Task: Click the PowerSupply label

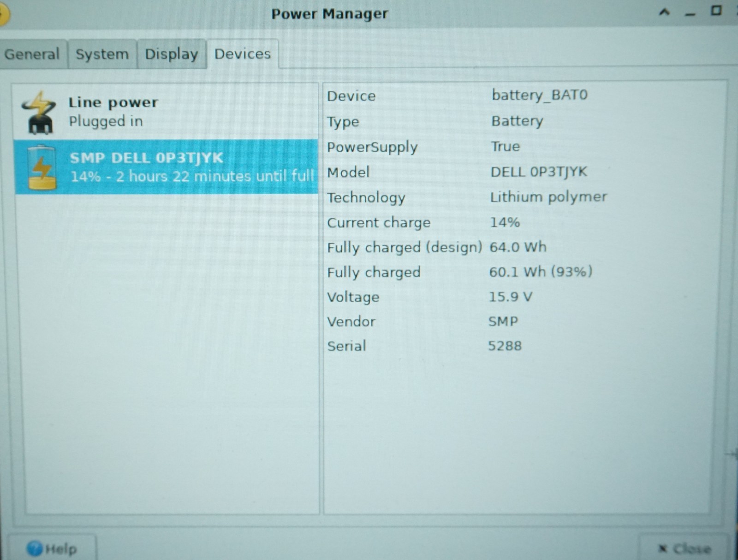Action: (x=372, y=147)
